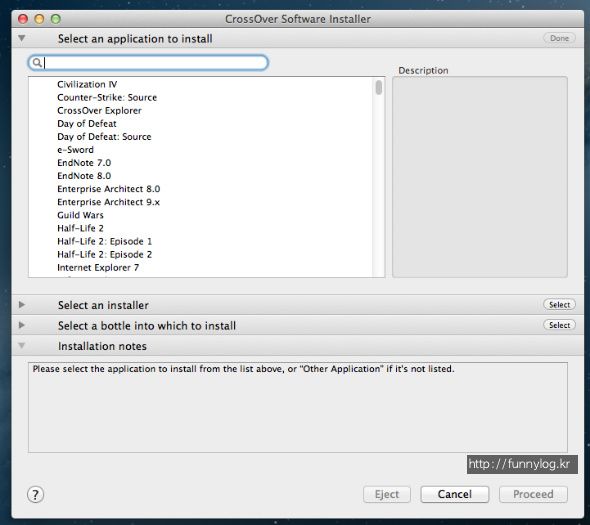Expand the Select a bottle section
This screenshot has height=525, width=590.
22,325
